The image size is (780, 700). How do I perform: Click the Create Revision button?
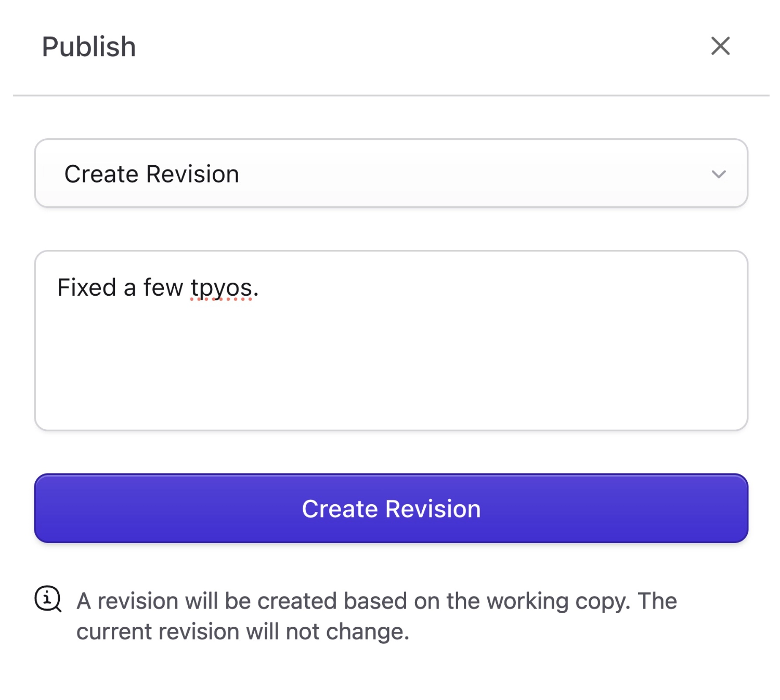[390, 509]
